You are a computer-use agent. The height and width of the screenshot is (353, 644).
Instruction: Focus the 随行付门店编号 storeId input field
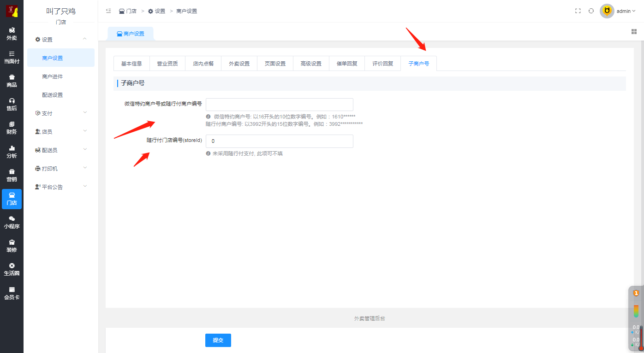coord(279,141)
